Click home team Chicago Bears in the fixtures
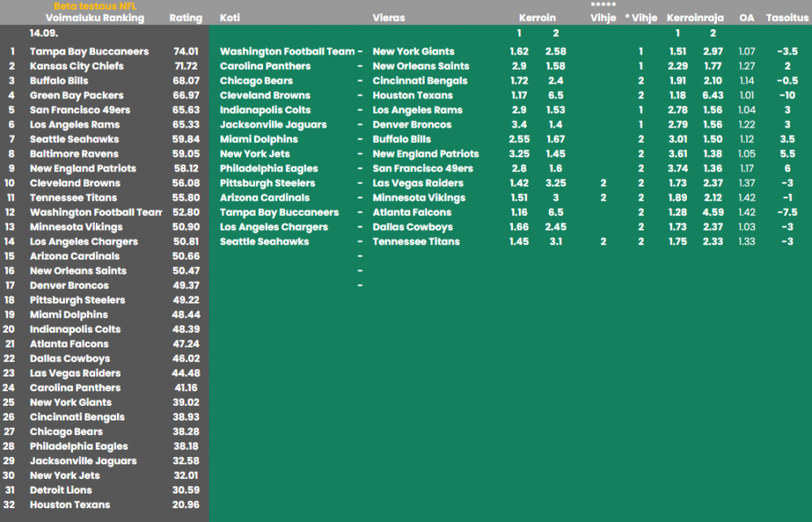 click(257, 81)
